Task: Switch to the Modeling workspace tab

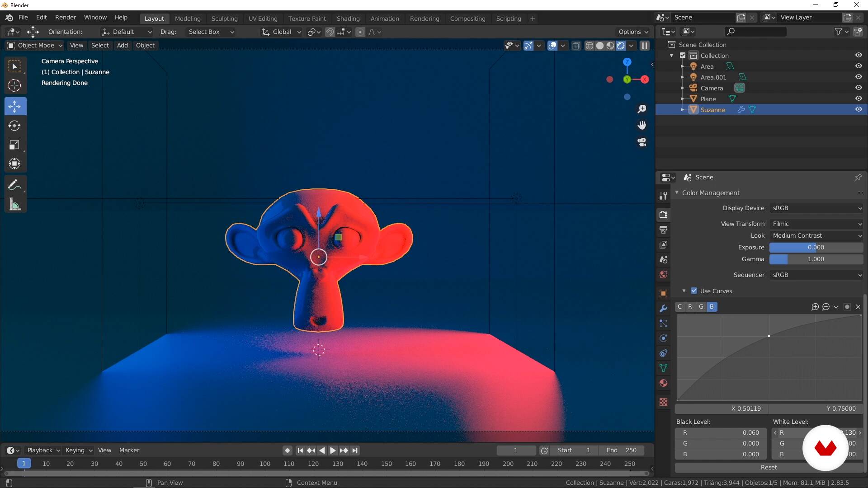Action: (x=188, y=19)
